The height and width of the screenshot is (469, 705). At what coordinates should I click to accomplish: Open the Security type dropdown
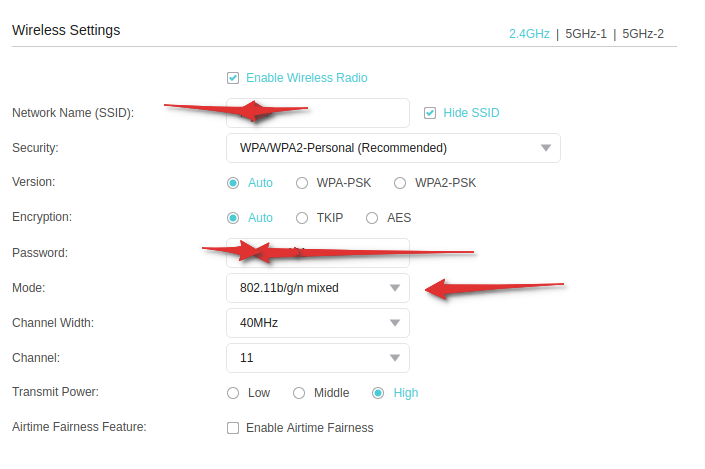coord(393,148)
